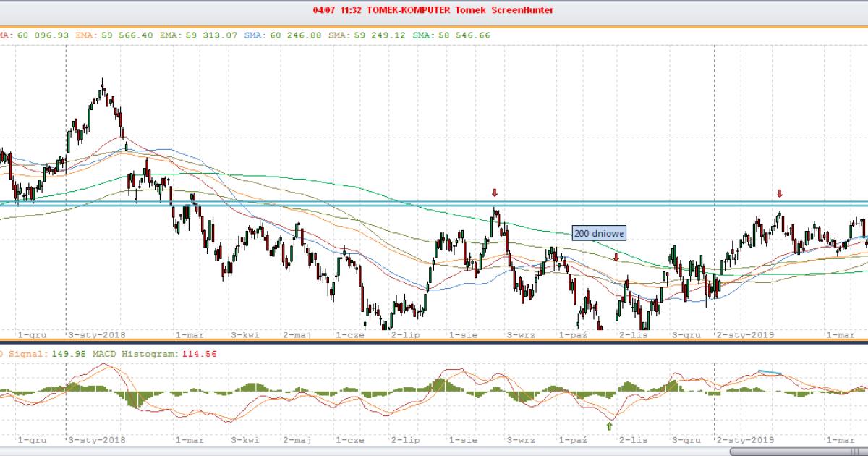
Task: Select the light blue MACD divergence trendline
Action: (x=770, y=373)
